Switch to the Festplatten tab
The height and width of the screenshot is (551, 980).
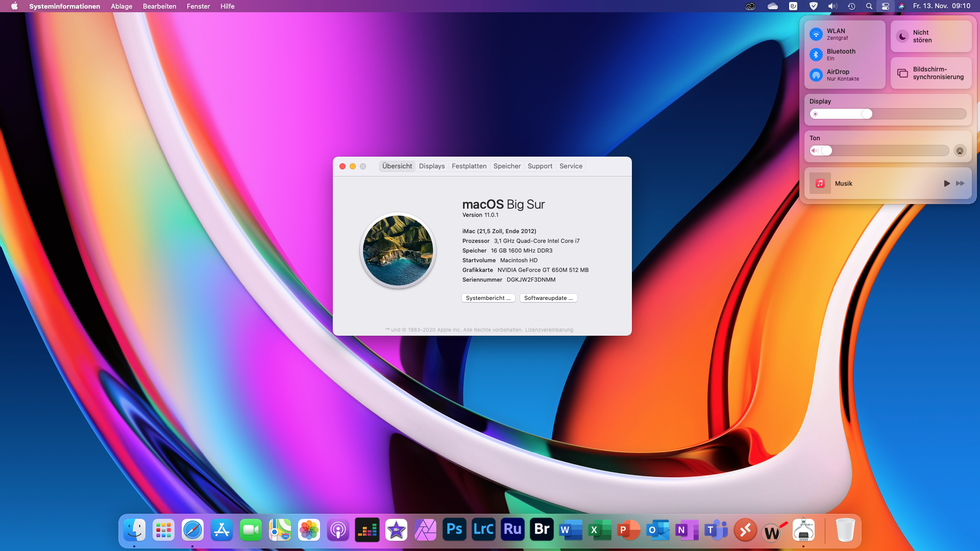(469, 166)
